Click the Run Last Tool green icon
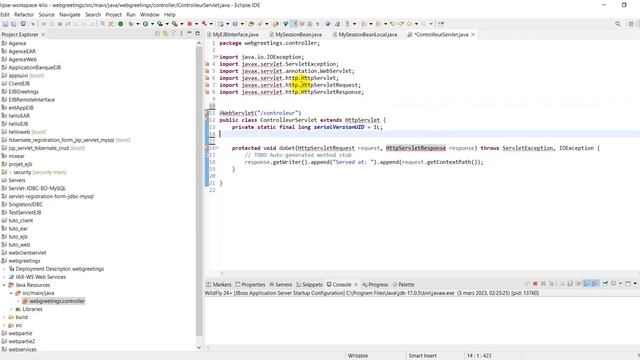This screenshot has height=360, width=640. click(160, 24)
